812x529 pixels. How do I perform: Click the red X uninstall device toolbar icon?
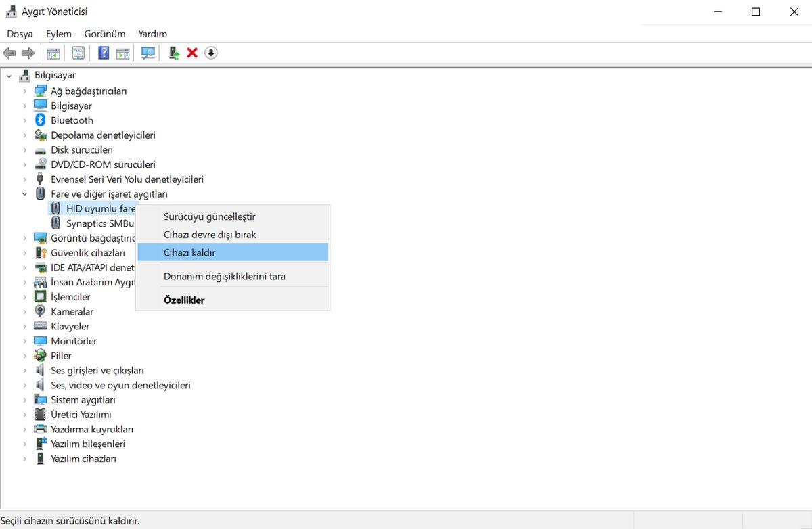192,53
